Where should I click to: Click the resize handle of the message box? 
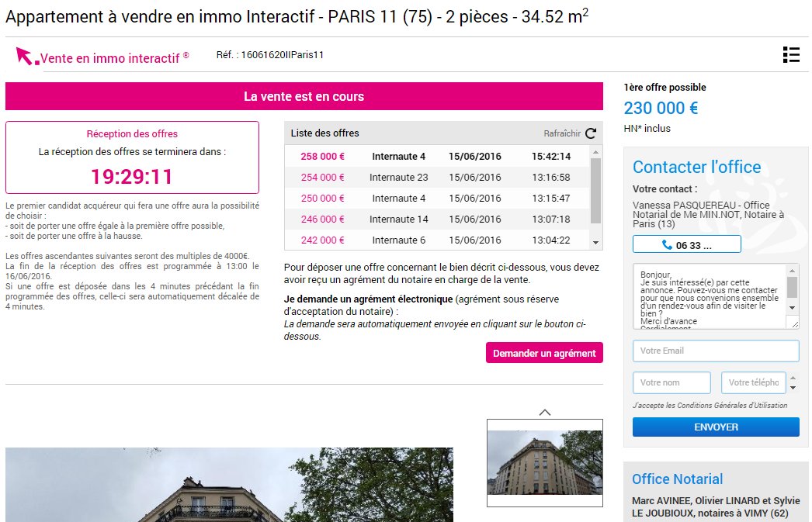tap(796, 324)
